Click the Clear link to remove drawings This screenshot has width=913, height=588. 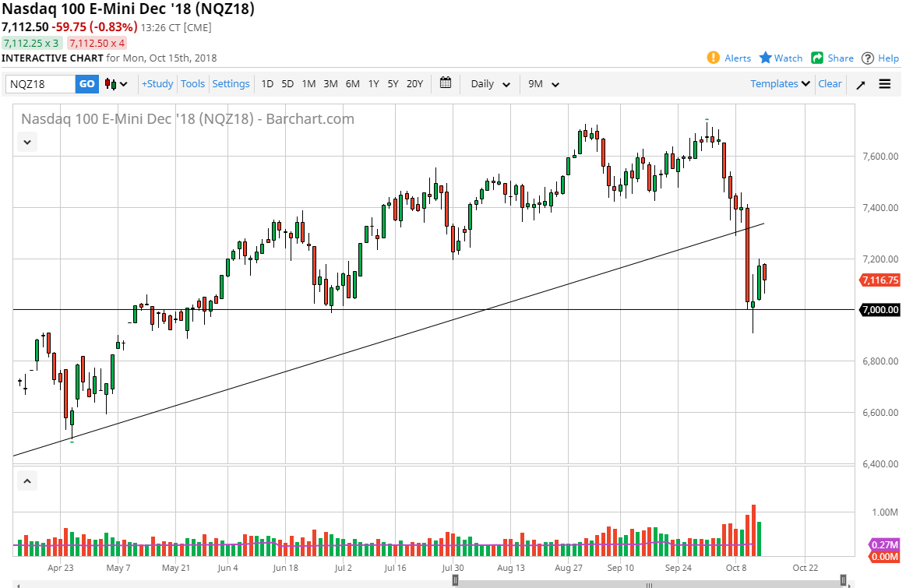tap(830, 83)
